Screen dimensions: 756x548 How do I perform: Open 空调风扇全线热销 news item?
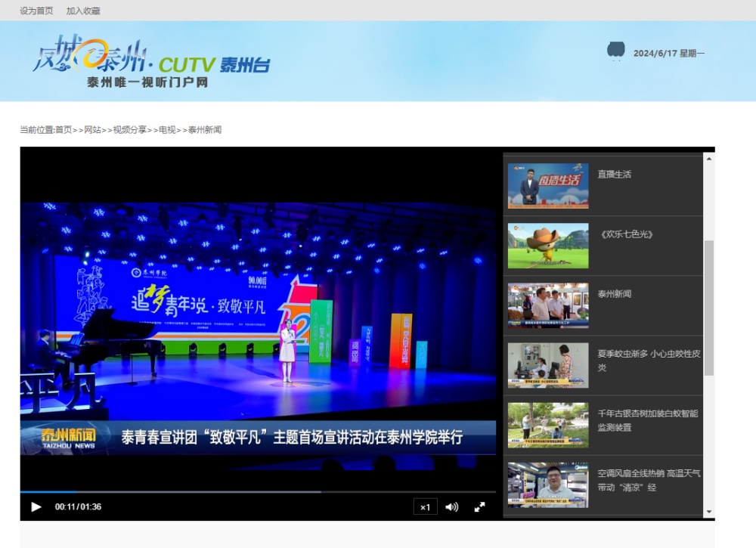tap(649, 480)
